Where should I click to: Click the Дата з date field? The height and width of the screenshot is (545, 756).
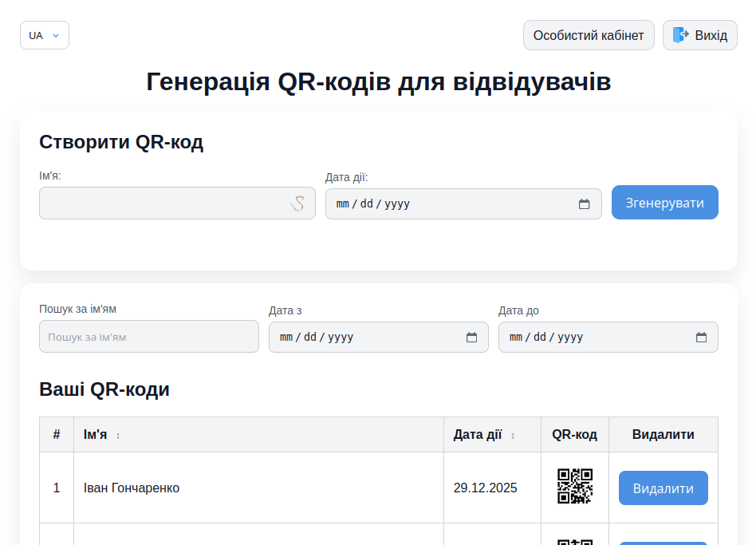point(379,337)
